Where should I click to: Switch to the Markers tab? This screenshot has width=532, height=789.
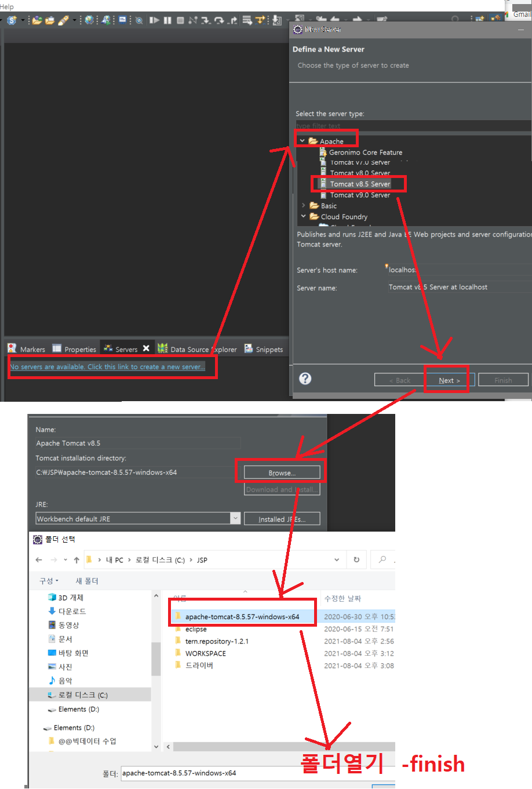[x=26, y=349]
